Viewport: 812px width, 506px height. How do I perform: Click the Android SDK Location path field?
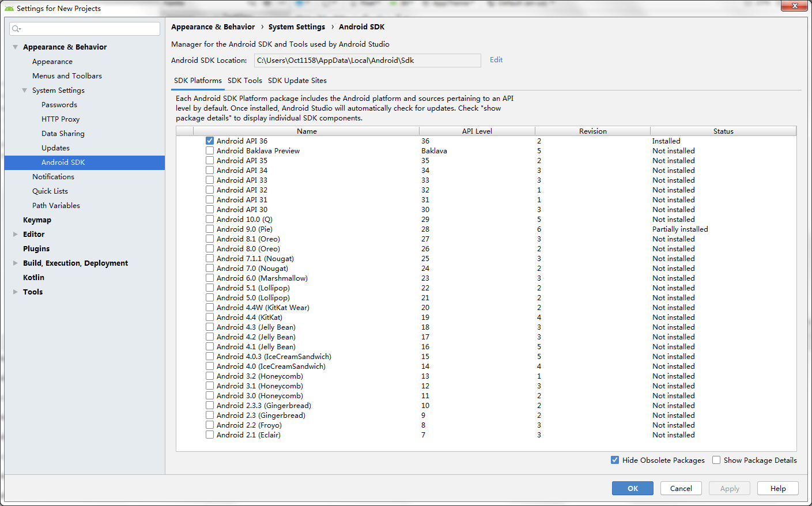coord(368,61)
